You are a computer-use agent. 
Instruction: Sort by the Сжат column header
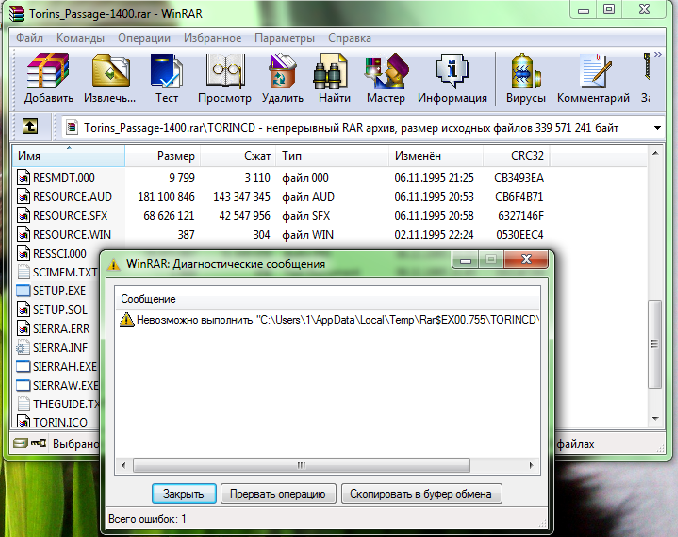coord(238,156)
